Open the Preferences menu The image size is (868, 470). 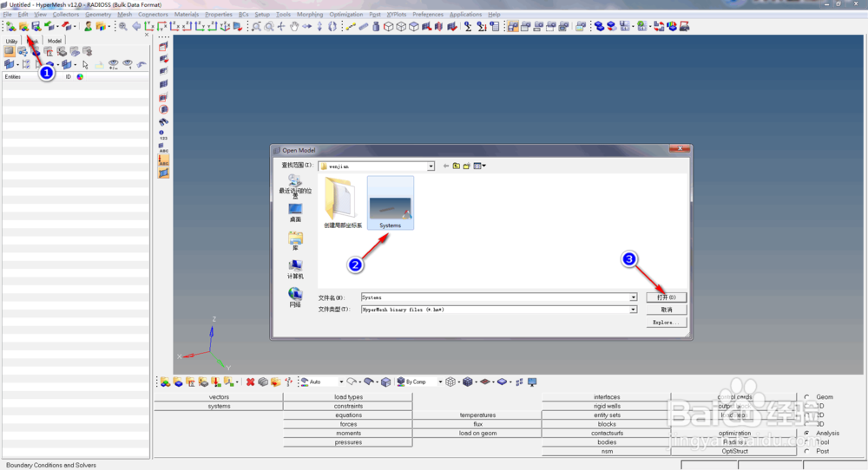pos(428,15)
